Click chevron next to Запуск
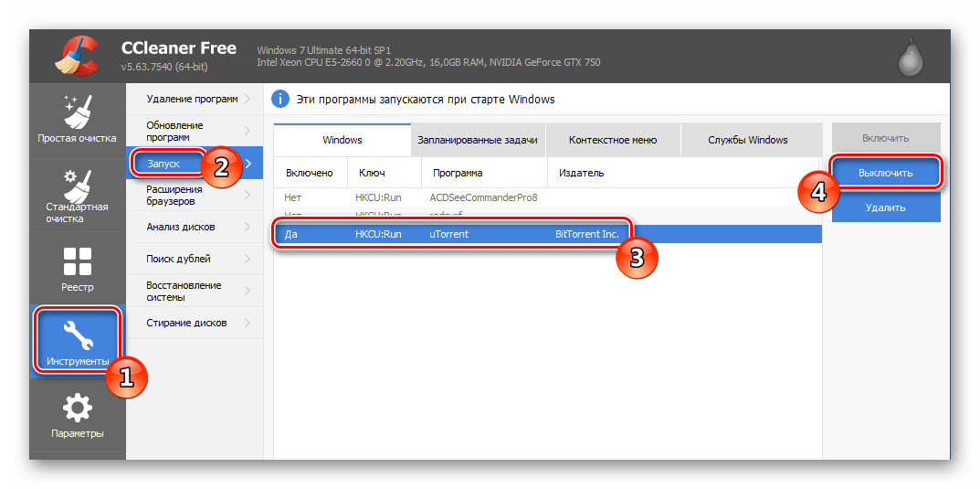Screen dimensions: 980x489 click(248, 164)
